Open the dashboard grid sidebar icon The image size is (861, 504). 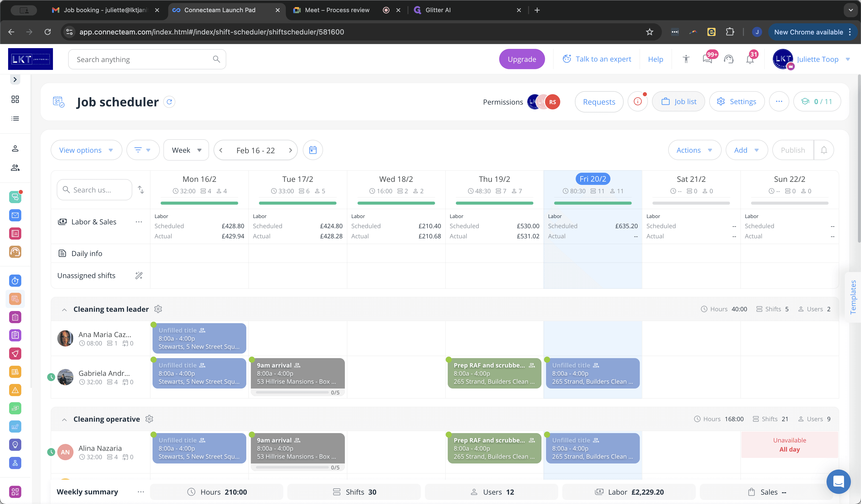pos(15,99)
